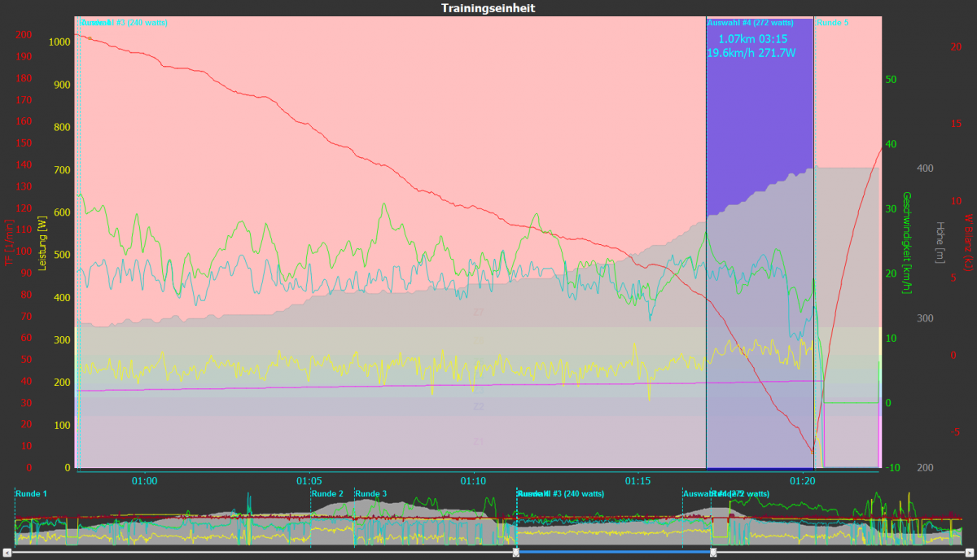
Task: Grab the right handle of the range slider
Action: (x=713, y=553)
